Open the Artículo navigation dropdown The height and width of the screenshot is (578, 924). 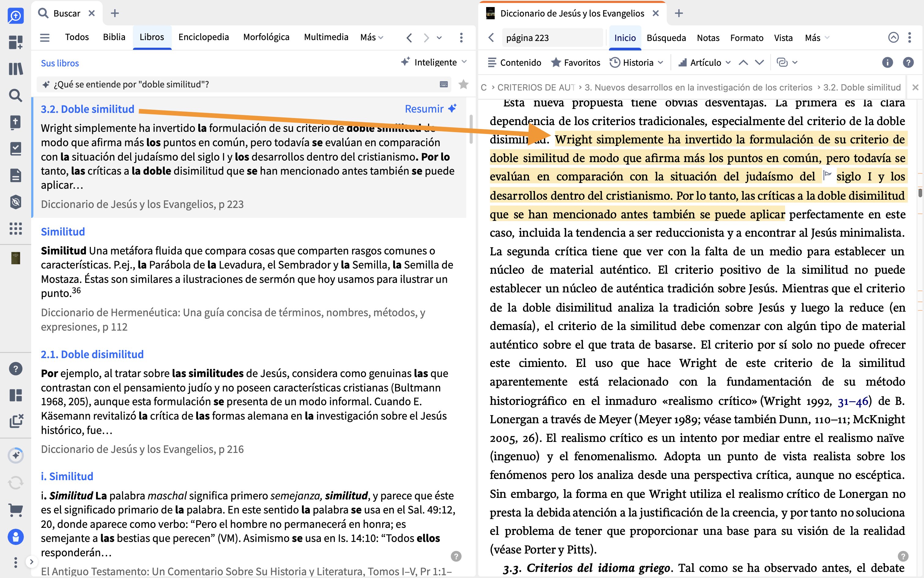(704, 62)
